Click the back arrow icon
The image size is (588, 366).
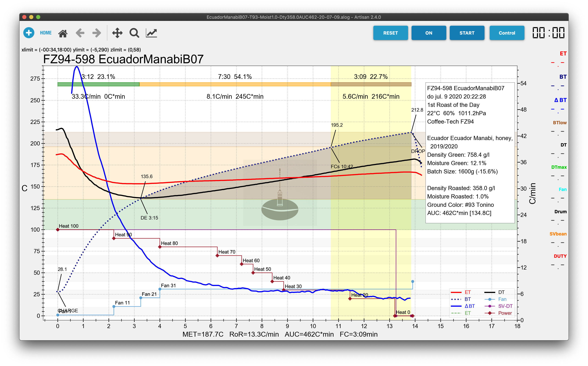(80, 33)
